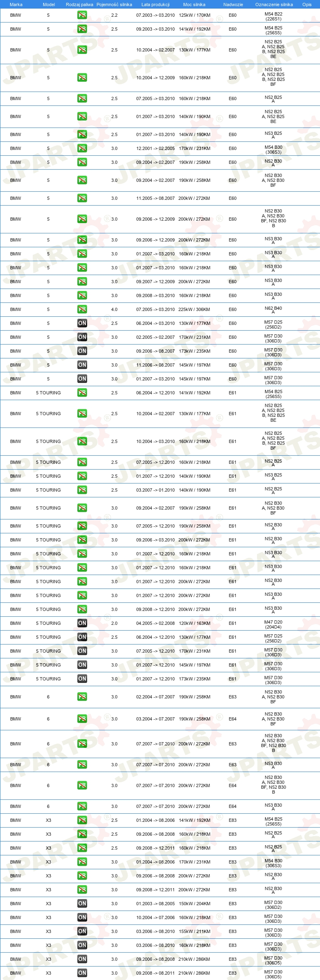
Task: Click the Marka column header
Action: (16, 4)
